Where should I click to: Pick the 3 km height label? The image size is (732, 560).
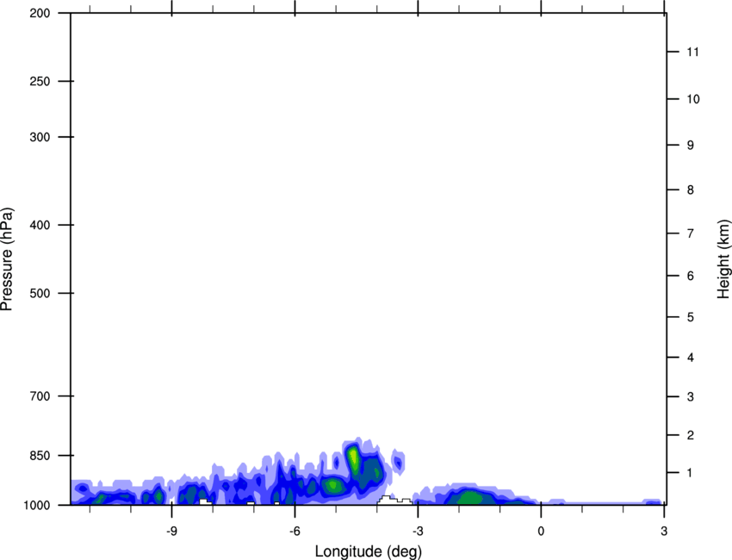691,396
